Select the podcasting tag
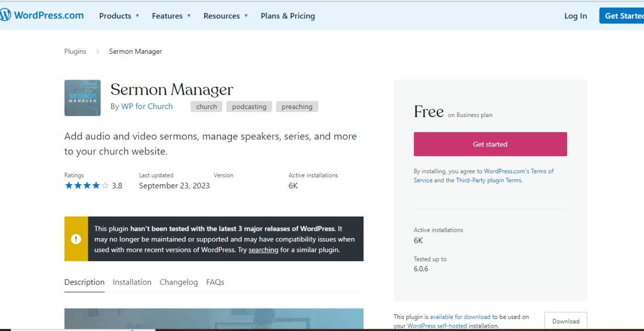The width and height of the screenshot is (644, 331). [x=249, y=107]
